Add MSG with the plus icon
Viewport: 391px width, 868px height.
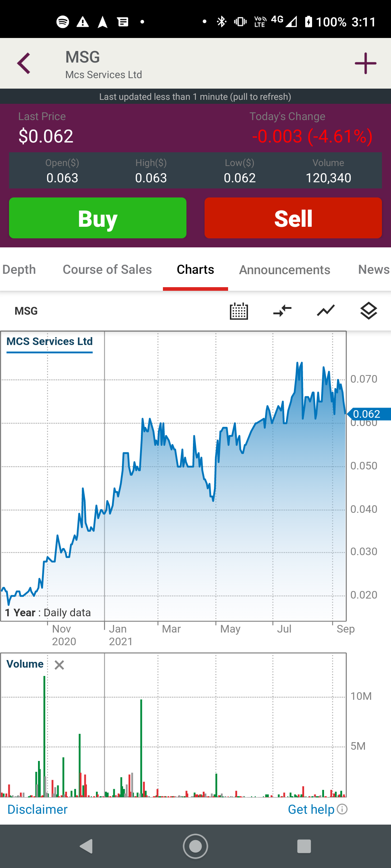[365, 63]
